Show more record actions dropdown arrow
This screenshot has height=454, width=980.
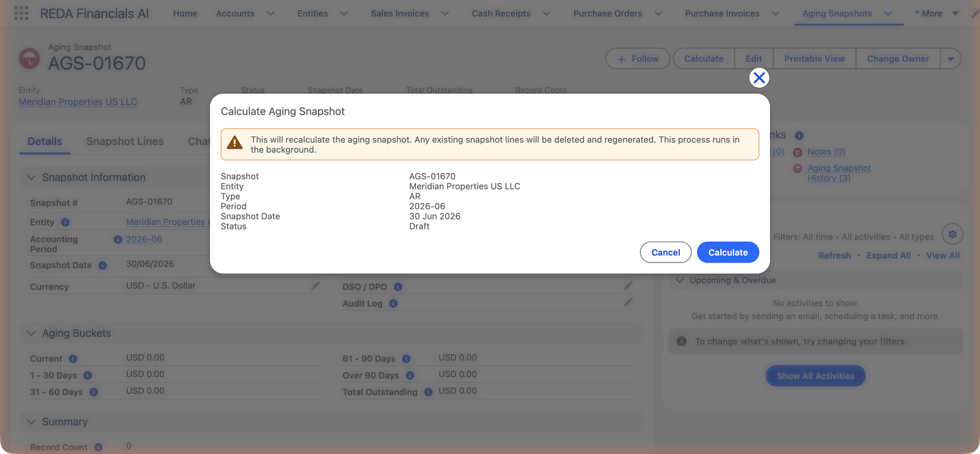[x=951, y=59]
